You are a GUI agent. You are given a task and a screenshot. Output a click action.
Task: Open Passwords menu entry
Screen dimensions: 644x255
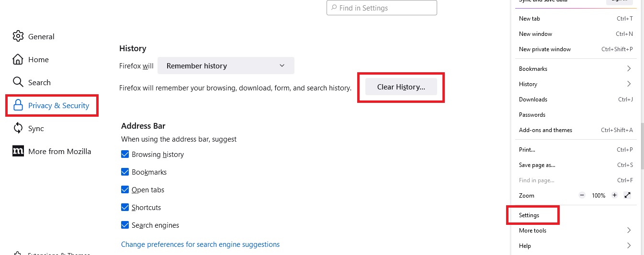[576, 115]
